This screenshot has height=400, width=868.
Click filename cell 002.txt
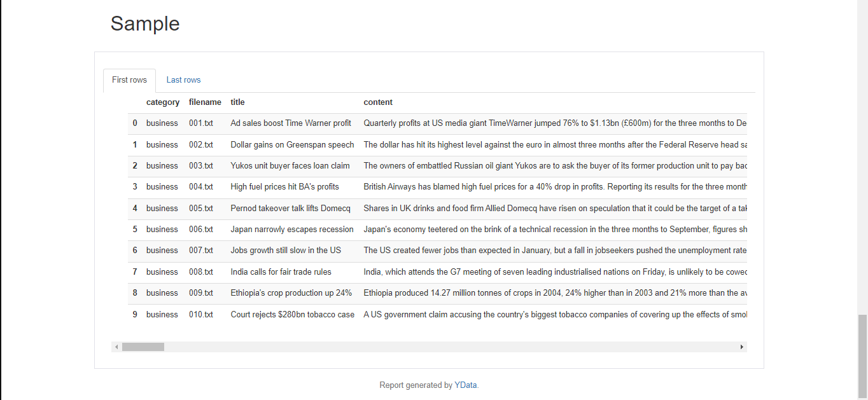pyautogui.click(x=201, y=145)
